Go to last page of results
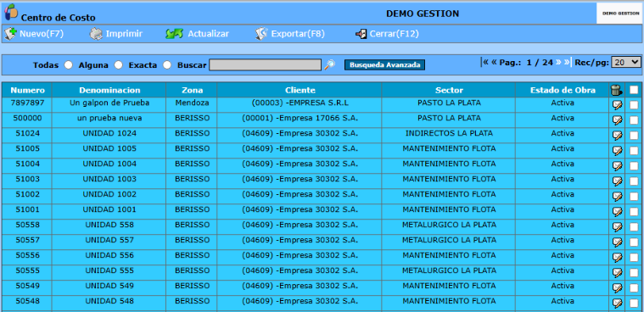Screen dimensions: 644x312 [567, 62]
